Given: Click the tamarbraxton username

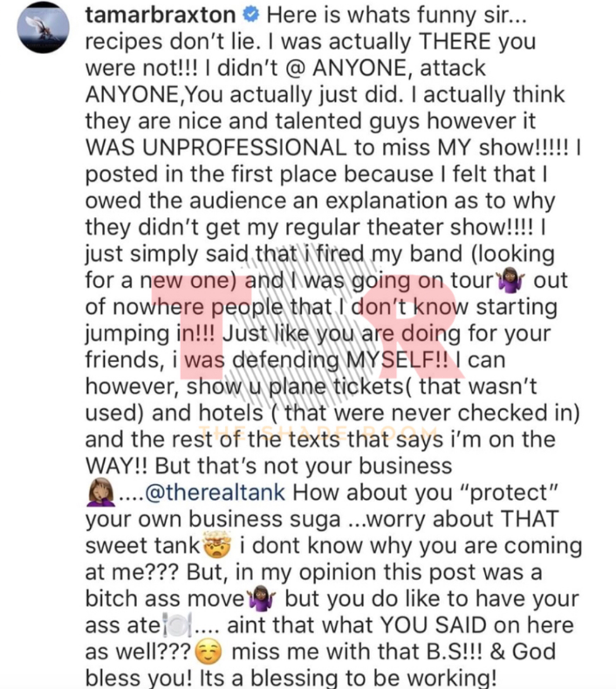Looking at the screenshot, I should (x=161, y=15).
